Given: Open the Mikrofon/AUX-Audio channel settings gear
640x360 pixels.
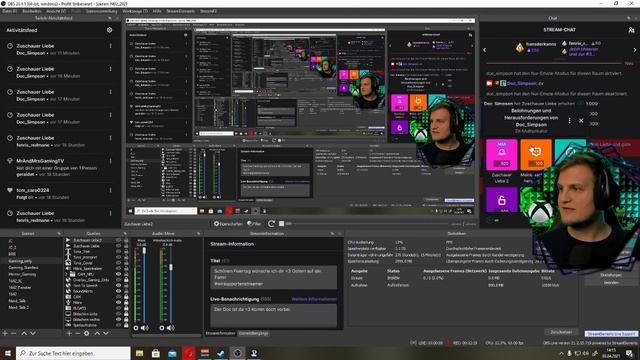Looking at the screenshot, I should 162,328.
